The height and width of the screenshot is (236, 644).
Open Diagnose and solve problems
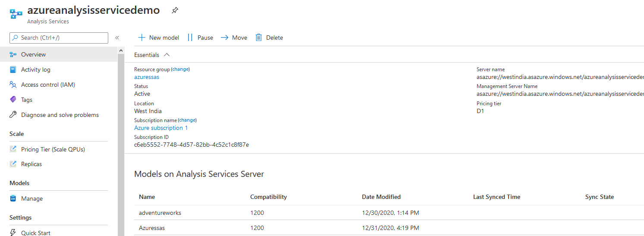[60, 115]
